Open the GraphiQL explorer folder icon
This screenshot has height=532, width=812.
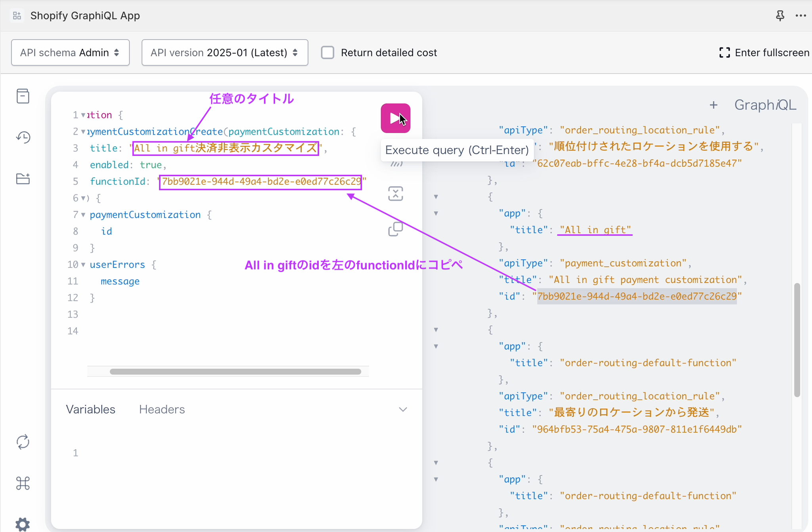tap(23, 179)
